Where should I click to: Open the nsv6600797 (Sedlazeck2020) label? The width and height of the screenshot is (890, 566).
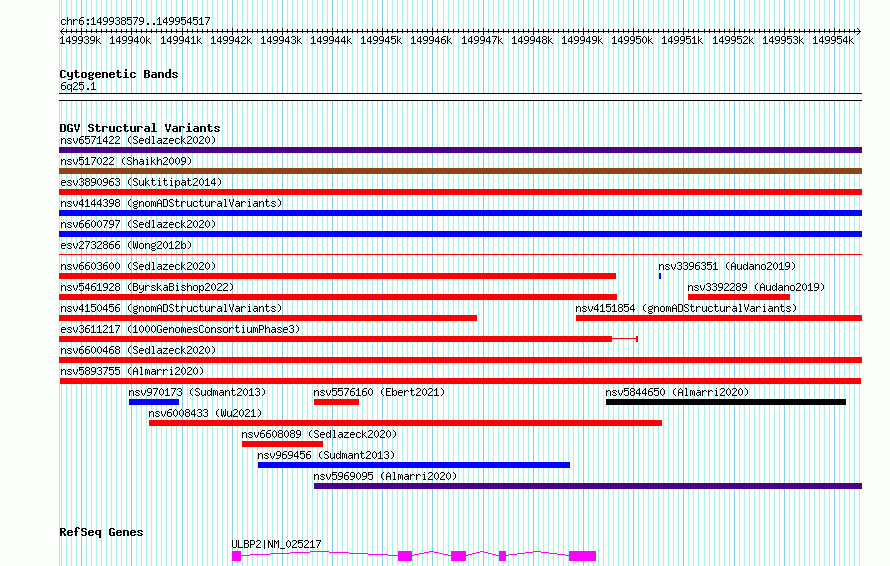[x=138, y=224]
